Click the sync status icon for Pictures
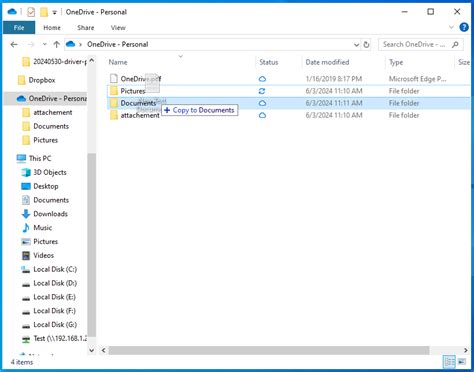Image resolution: width=474 pixels, height=372 pixels. tap(262, 91)
